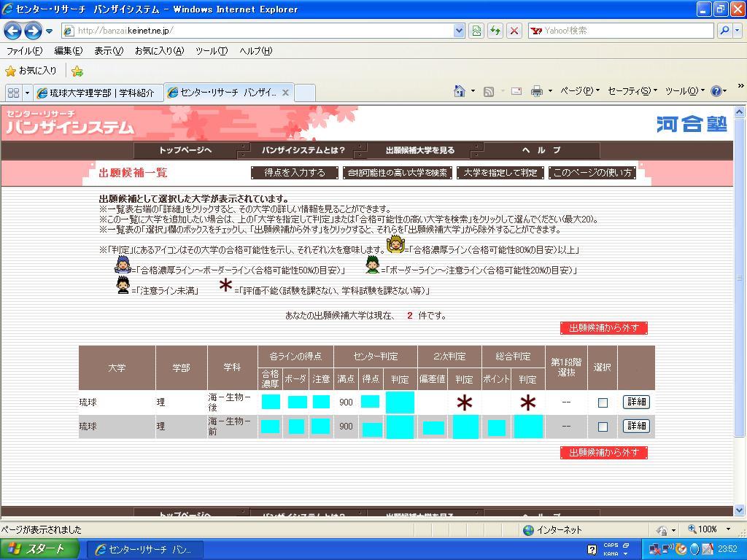The width and height of the screenshot is (747, 560).
Task: Open the Print options dropdown arrow
Action: point(550,91)
